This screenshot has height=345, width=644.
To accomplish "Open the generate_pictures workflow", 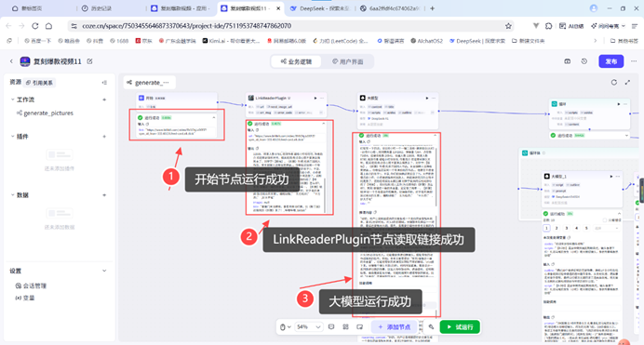I will tap(48, 113).
